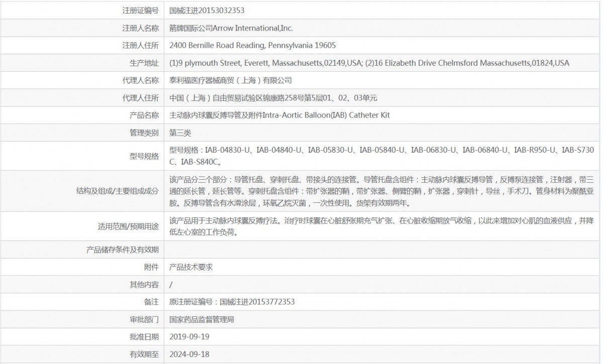Open the 产品技术要求 attachment
Image resolution: width=603 pixels, height=364 pixels.
191,267
